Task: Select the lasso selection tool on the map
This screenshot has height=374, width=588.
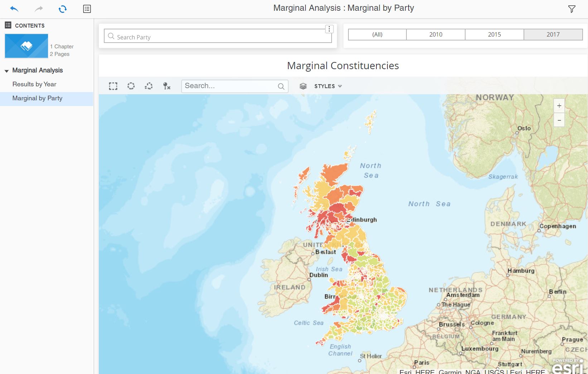Action: coord(148,86)
